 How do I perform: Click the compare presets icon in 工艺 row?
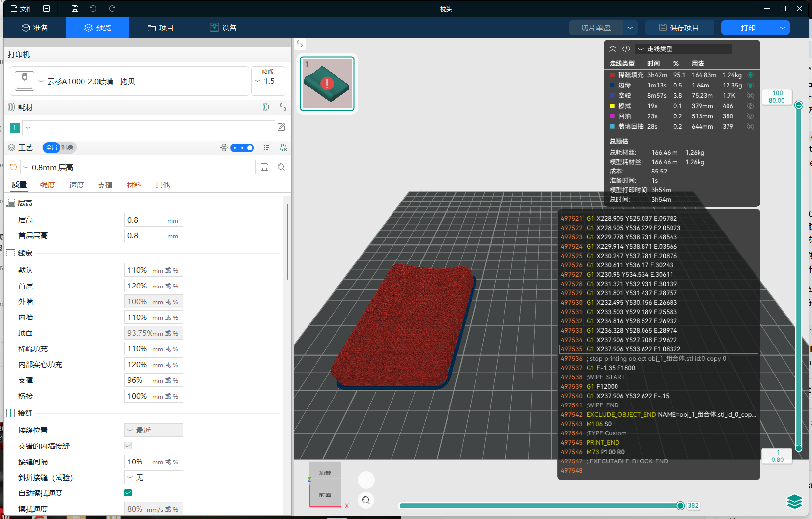pyautogui.click(x=283, y=147)
